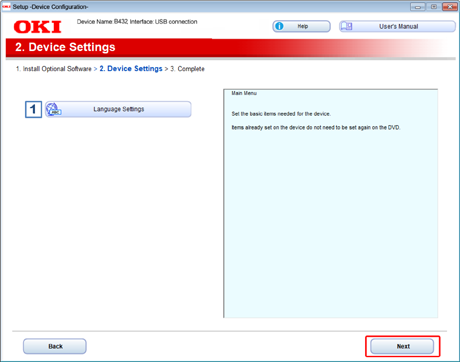Open the Help button
This screenshot has width=460, height=362.
301,26
